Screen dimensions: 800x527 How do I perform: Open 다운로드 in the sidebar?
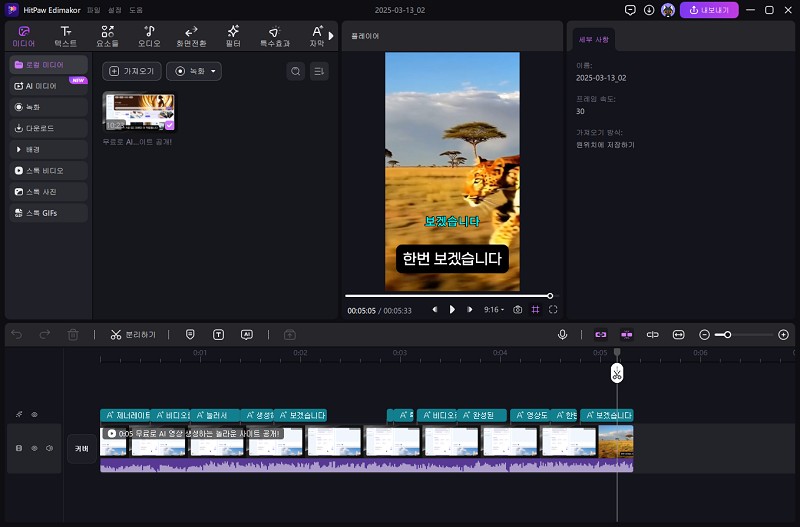(x=49, y=128)
